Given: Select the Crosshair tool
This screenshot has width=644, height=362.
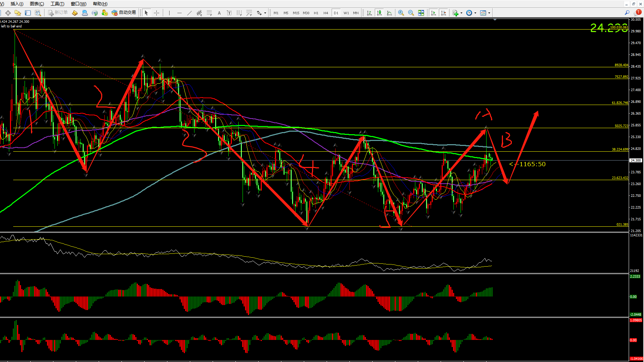Looking at the screenshot, I should 156,13.
